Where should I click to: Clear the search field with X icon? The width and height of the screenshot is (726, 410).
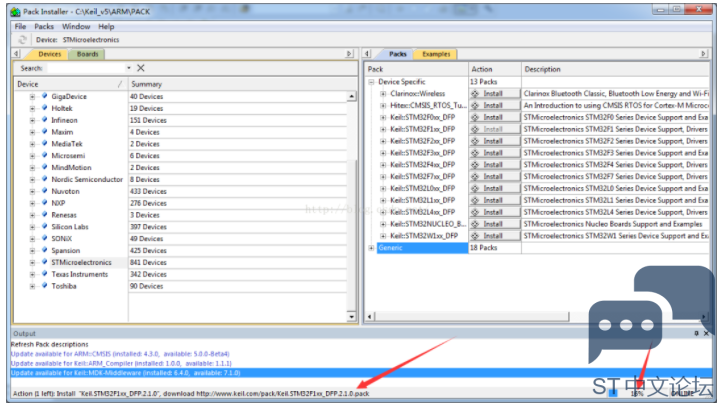pyautogui.click(x=141, y=68)
